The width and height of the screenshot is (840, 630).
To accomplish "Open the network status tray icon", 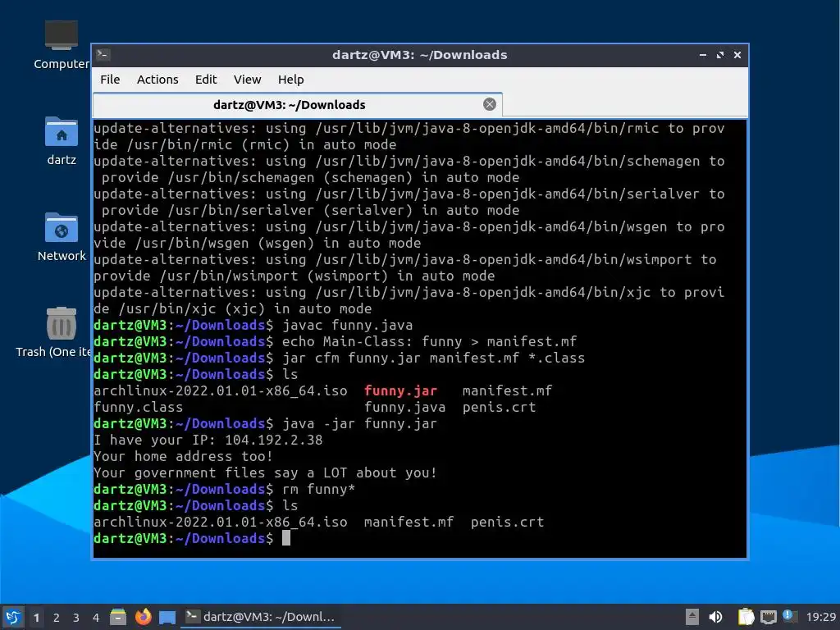I will [x=768, y=617].
